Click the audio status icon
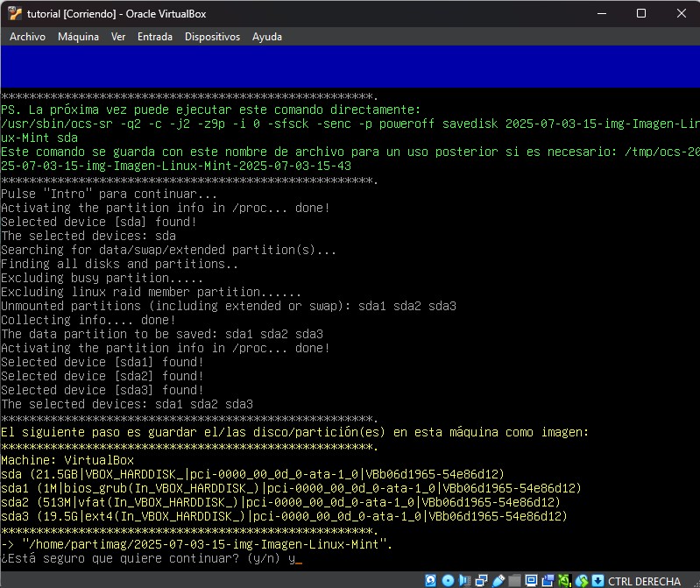This screenshot has width=700, height=588. point(464,580)
